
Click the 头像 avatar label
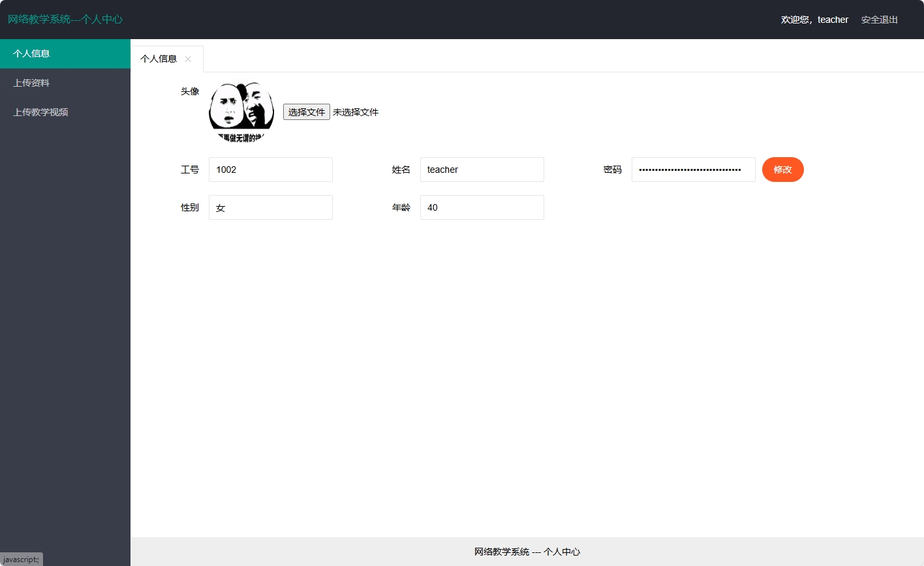[x=190, y=91]
